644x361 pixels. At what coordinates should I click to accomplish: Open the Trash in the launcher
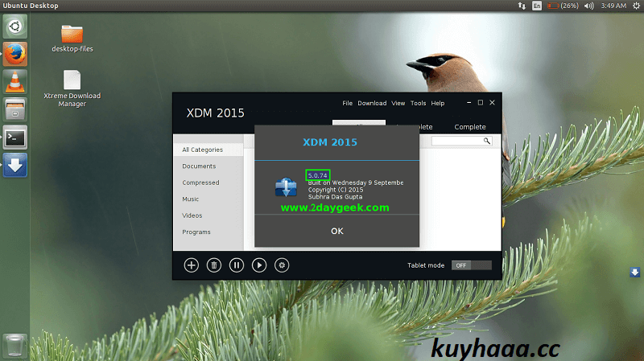pos(15,346)
